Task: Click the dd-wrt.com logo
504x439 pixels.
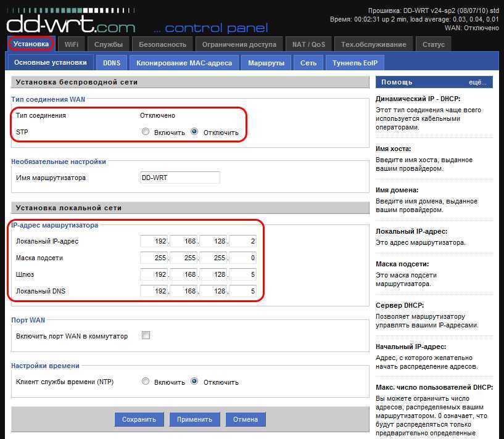Action: click(70, 23)
